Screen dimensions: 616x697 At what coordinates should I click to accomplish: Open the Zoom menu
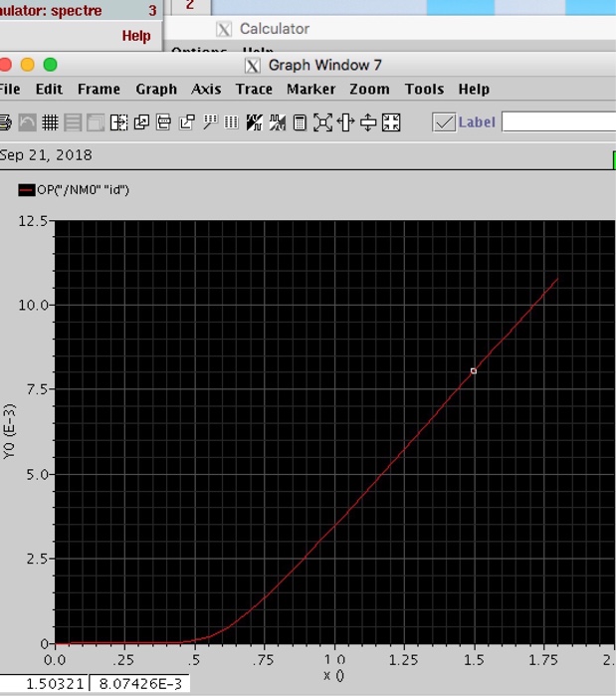click(x=369, y=90)
